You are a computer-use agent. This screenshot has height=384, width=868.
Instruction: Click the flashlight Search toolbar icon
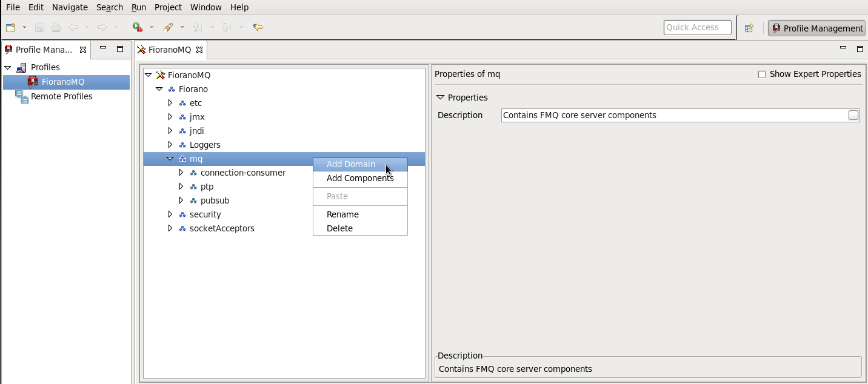tap(168, 27)
